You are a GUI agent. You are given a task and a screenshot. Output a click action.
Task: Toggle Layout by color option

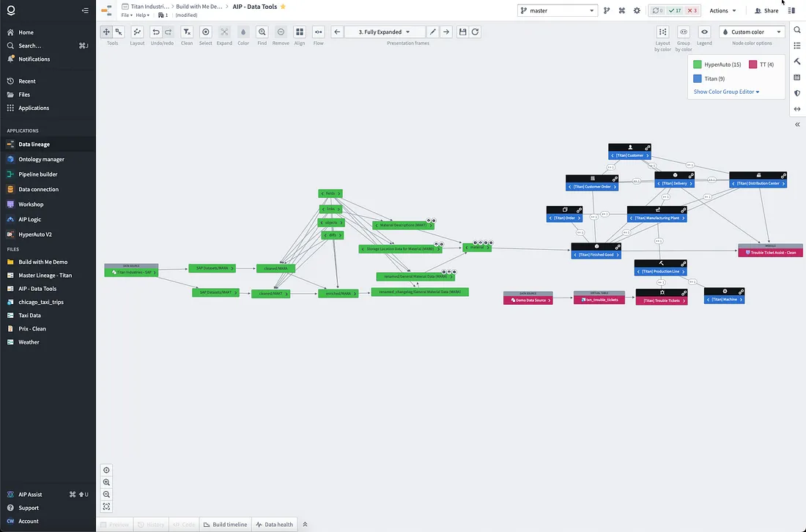click(x=662, y=32)
